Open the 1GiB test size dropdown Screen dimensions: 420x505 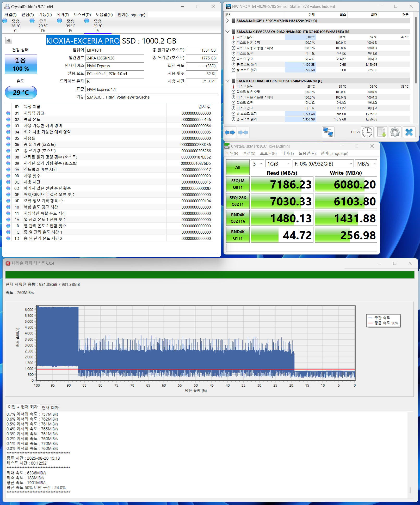[x=278, y=164]
